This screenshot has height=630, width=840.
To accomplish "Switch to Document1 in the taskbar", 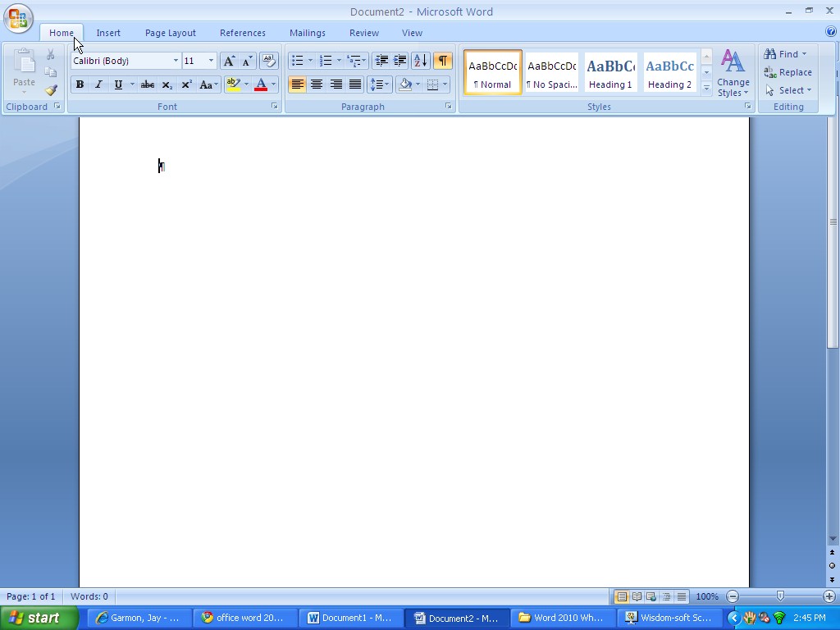I will [350, 618].
